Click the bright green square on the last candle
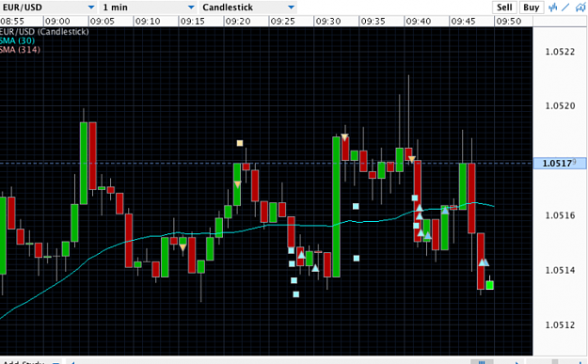The image size is (588, 364). (x=489, y=285)
